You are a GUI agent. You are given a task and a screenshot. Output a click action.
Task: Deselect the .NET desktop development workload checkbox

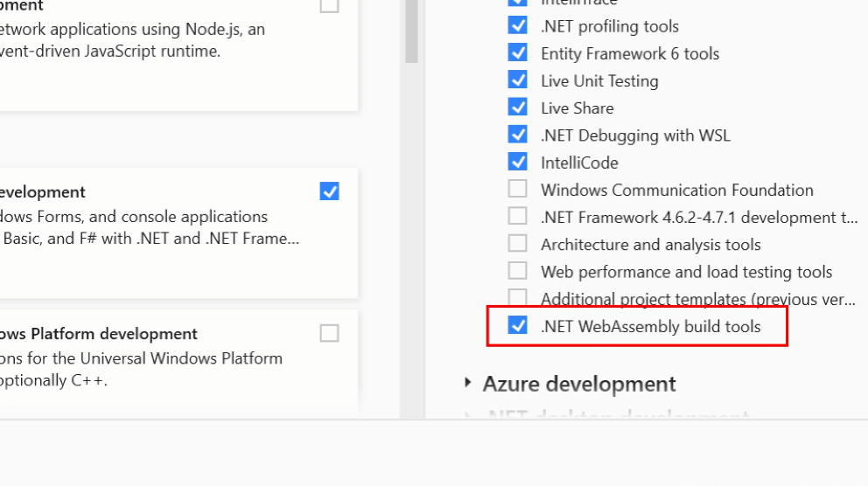coord(329,191)
